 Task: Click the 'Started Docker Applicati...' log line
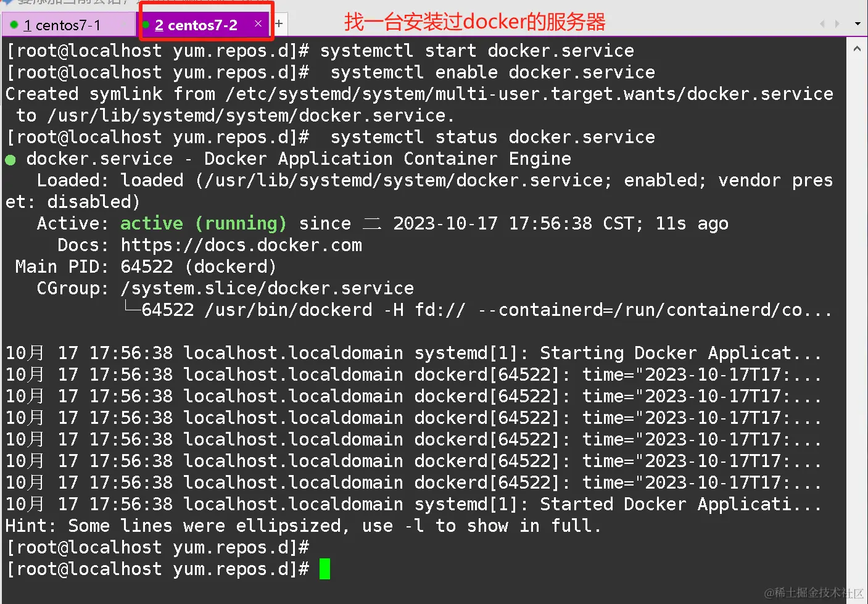click(x=413, y=504)
